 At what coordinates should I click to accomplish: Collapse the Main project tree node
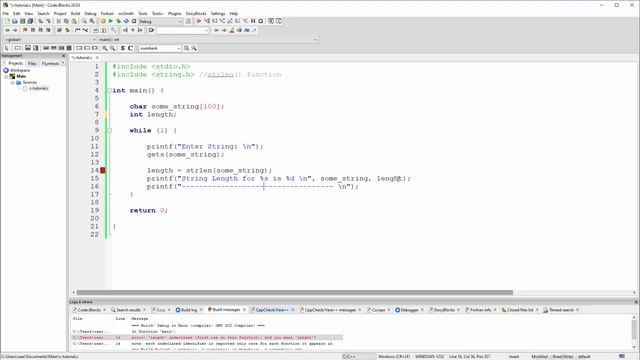[6, 76]
